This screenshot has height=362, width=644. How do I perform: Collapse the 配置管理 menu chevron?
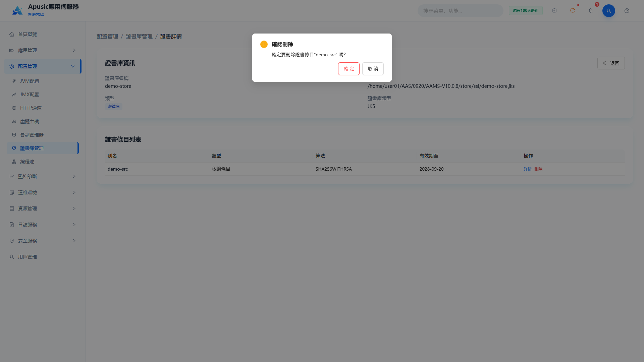pos(73,66)
